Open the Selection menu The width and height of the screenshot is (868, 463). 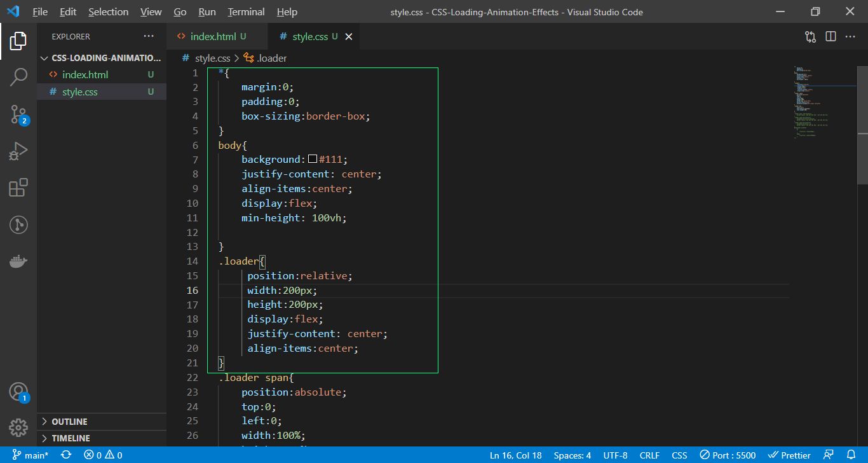pos(108,12)
